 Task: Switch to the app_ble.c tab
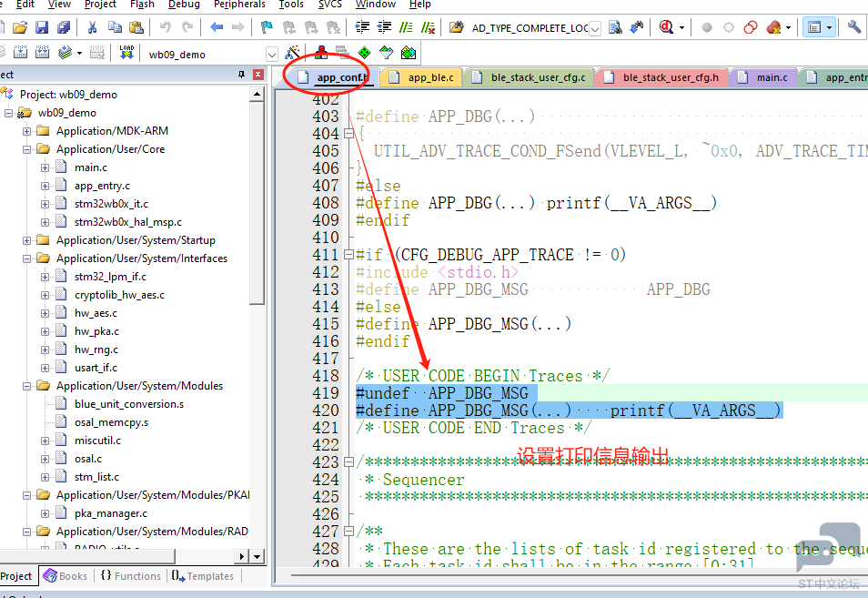(x=422, y=77)
